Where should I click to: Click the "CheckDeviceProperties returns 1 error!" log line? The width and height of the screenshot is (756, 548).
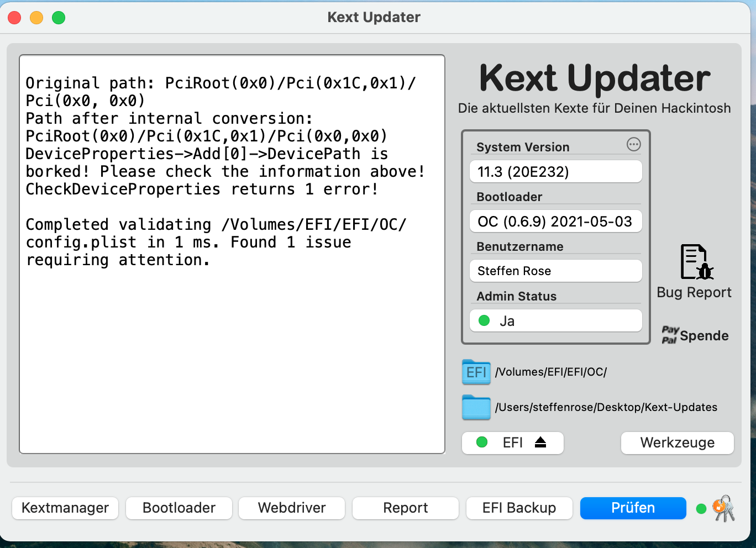point(202,189)
